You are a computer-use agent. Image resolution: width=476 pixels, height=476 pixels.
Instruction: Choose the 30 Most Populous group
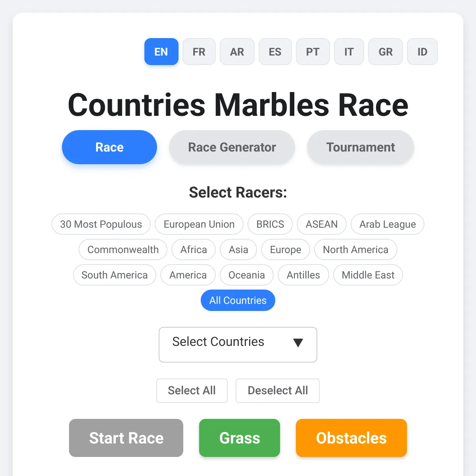(x=101, y=224)
